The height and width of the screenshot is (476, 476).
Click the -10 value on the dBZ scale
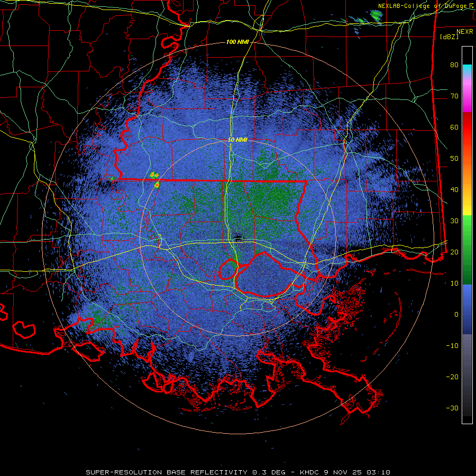click(452, 345)
